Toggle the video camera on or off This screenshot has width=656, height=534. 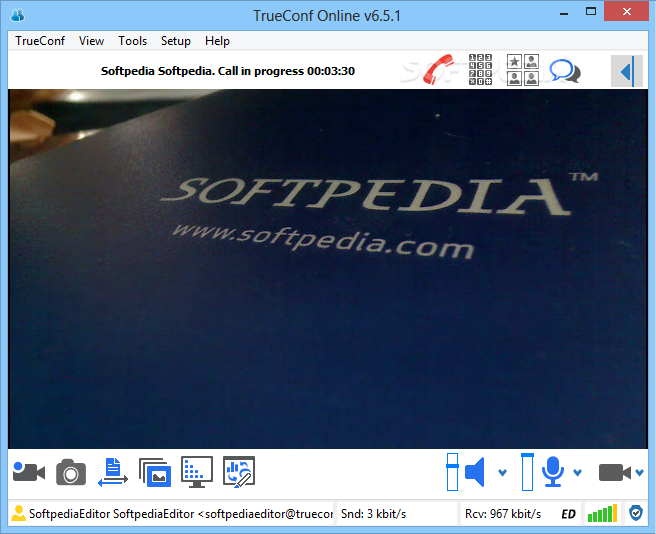point(615,472)
